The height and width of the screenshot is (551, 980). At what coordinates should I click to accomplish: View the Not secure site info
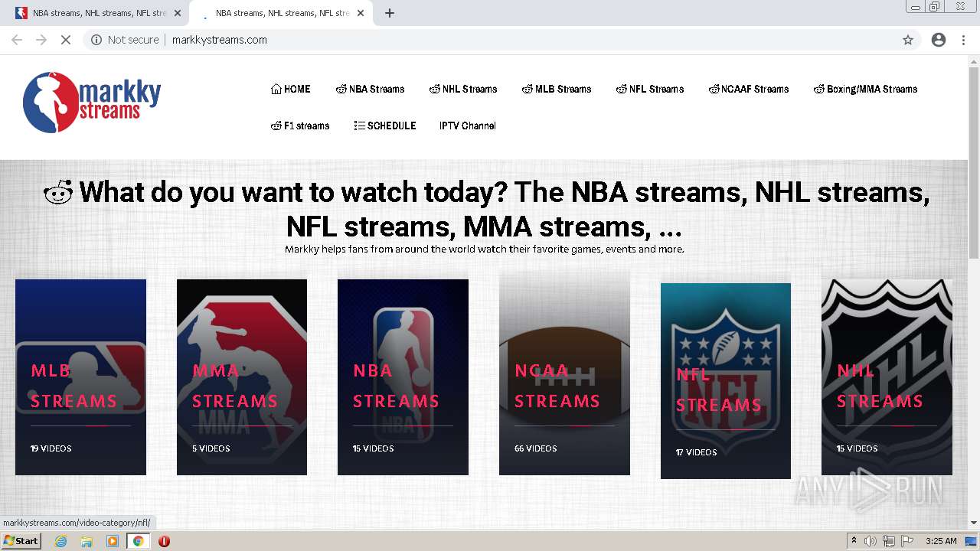(x=125, y=40)
